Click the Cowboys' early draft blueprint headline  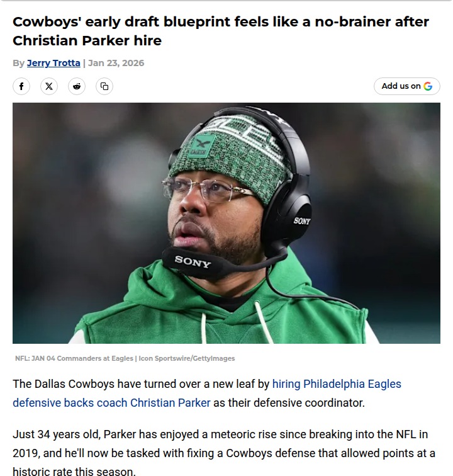pyautogui.click(x=221, y=22)
